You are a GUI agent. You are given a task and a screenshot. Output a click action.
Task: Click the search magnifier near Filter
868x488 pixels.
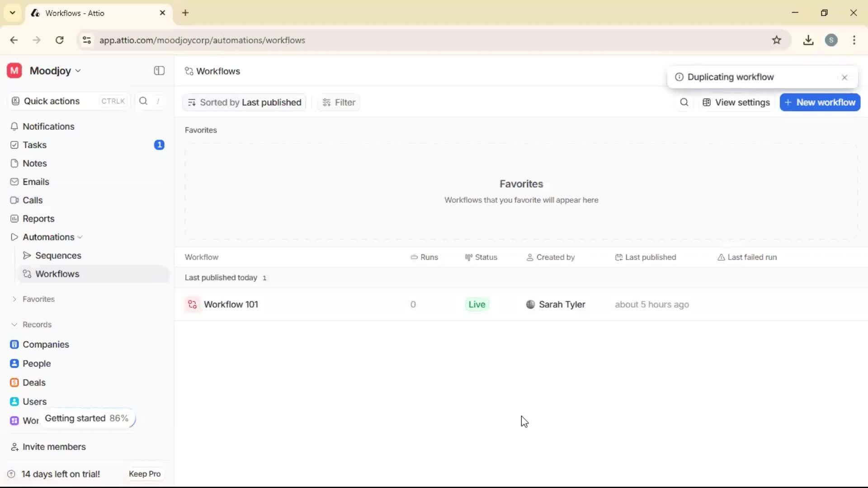click(684, 102)
